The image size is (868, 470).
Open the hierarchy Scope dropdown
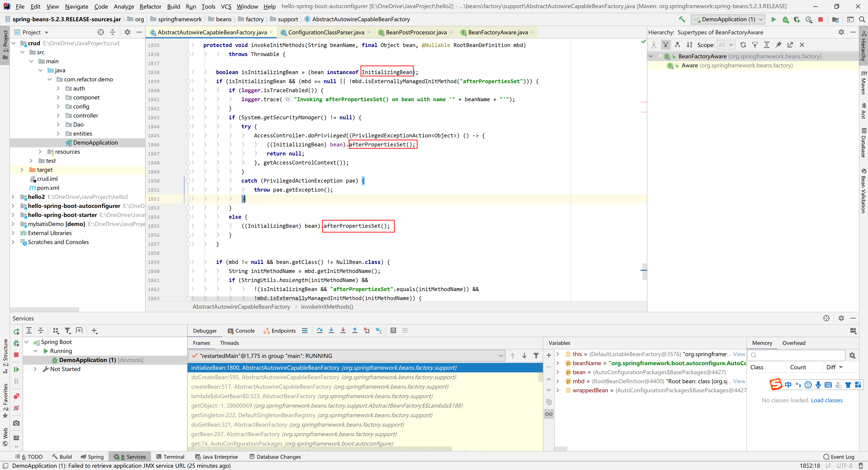[x=725, y=45]
